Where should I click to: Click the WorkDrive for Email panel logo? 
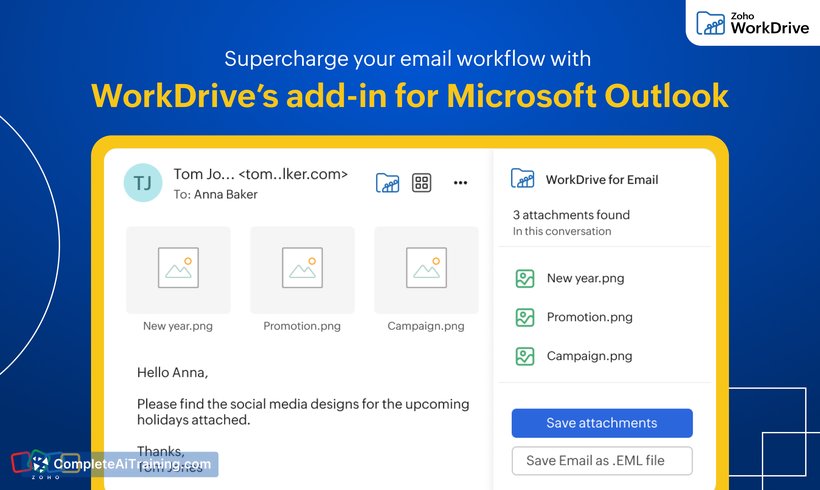pyautogui.click(x=522, y=179)
